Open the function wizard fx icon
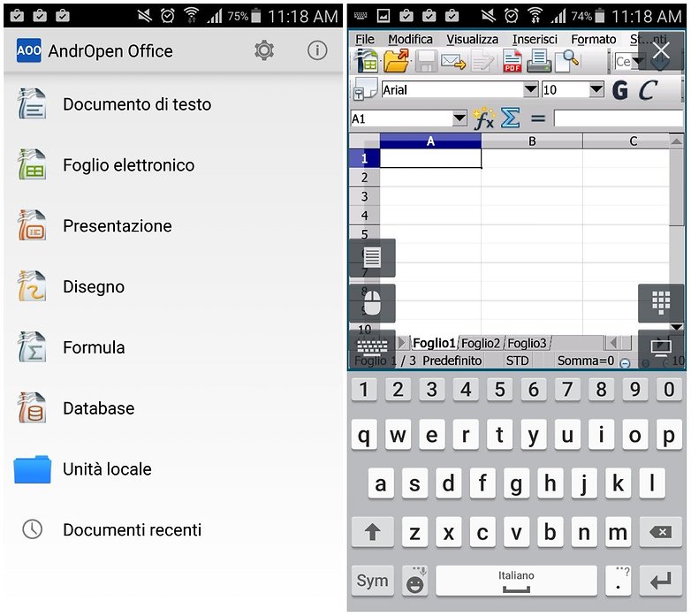691x616 pixels. point(483,118)
